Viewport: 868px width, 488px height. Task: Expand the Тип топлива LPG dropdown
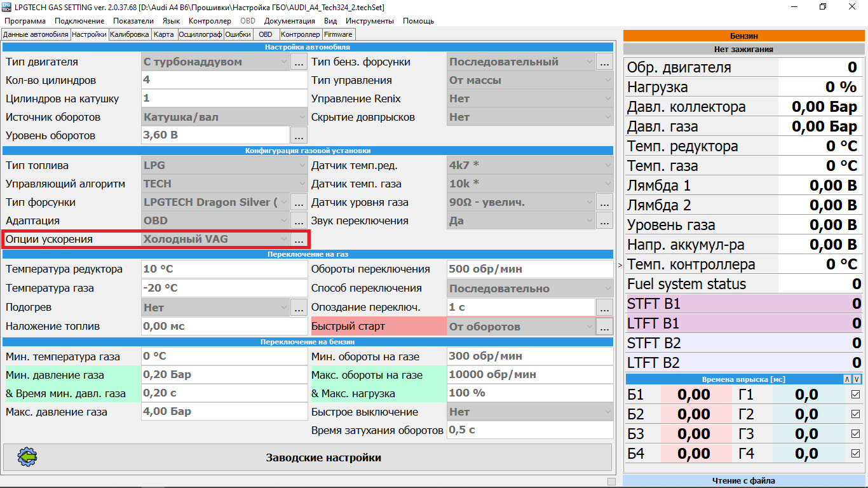click(301, 166)
